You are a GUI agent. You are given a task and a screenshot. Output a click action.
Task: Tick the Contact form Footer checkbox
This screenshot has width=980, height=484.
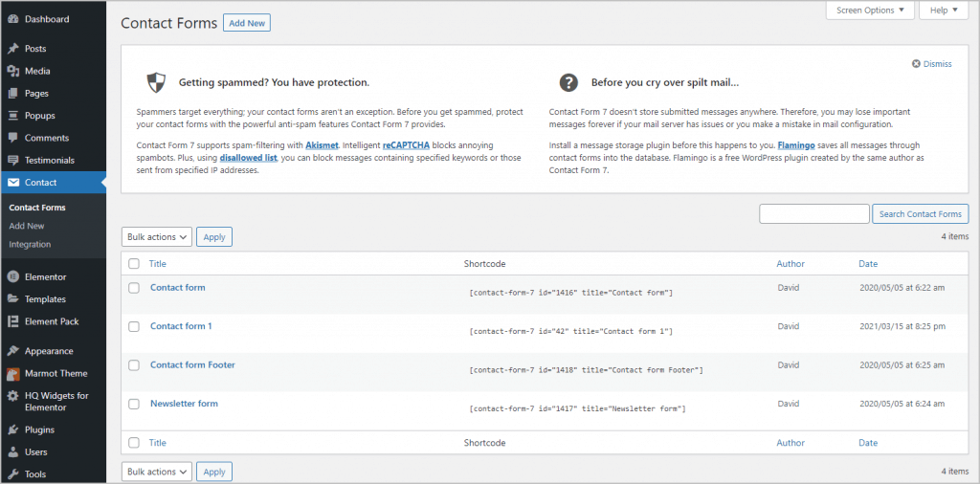(134, 365)
